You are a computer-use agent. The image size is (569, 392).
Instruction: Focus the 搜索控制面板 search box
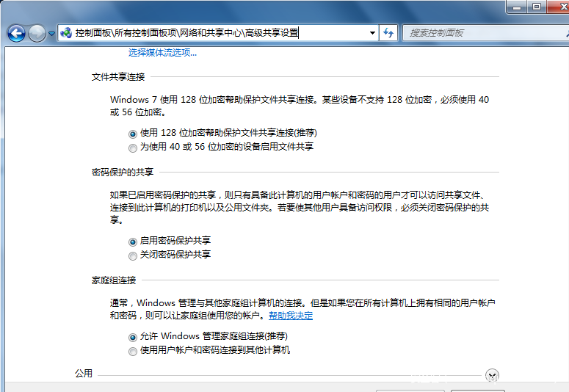pyautogui.click(x=485, y=33)
